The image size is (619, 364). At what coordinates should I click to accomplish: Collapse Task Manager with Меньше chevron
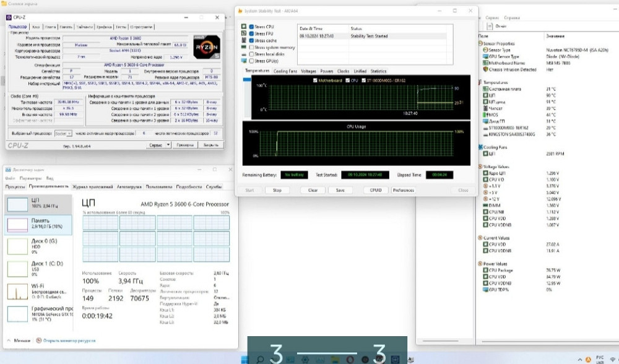point(8,340)
